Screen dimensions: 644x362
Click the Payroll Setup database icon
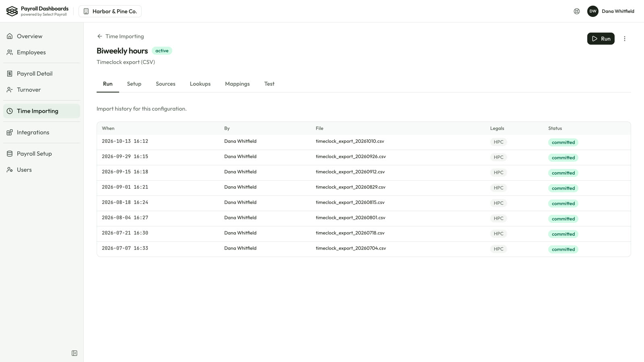(x=10, y=154)
